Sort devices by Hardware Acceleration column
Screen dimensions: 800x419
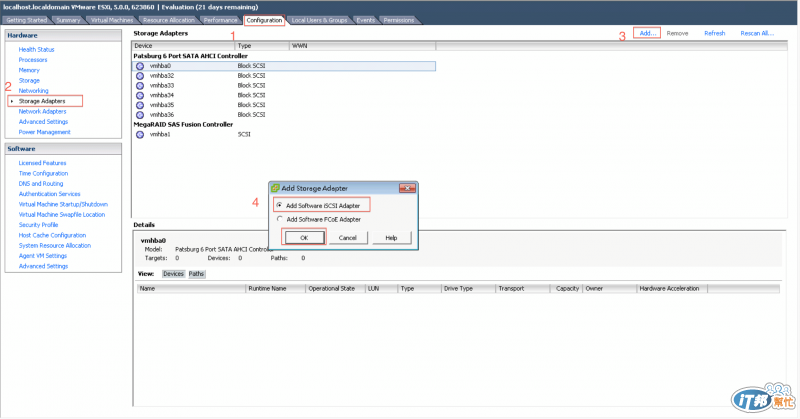672,289
